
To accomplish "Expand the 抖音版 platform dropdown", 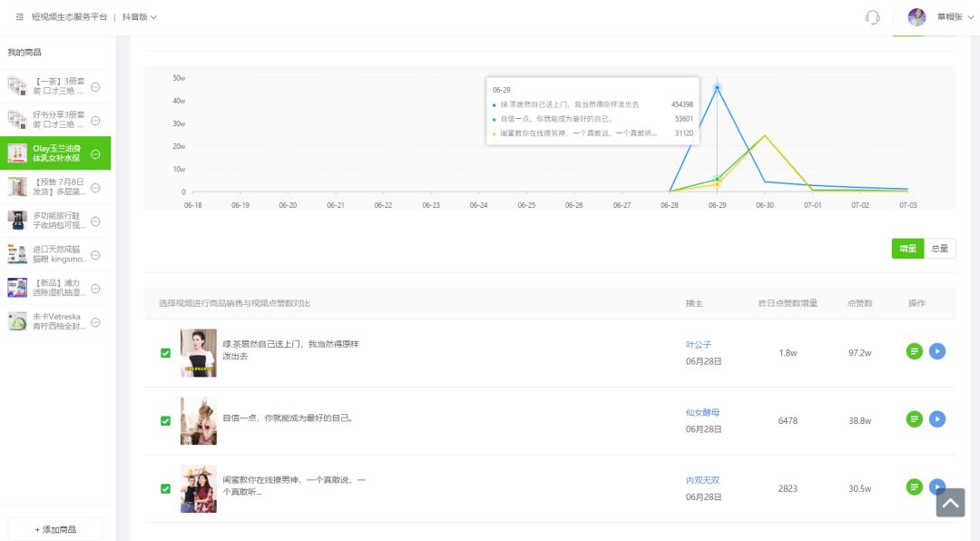I will [140, 17].
